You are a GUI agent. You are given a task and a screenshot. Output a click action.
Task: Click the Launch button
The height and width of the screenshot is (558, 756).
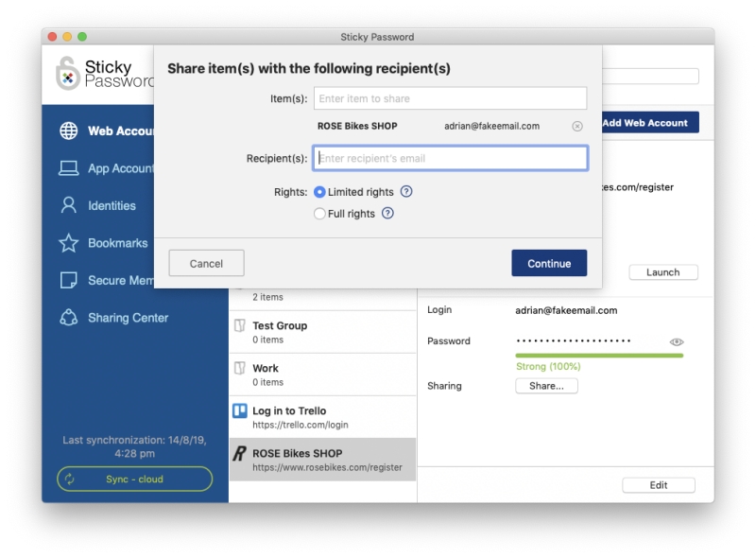click(663, 272)
